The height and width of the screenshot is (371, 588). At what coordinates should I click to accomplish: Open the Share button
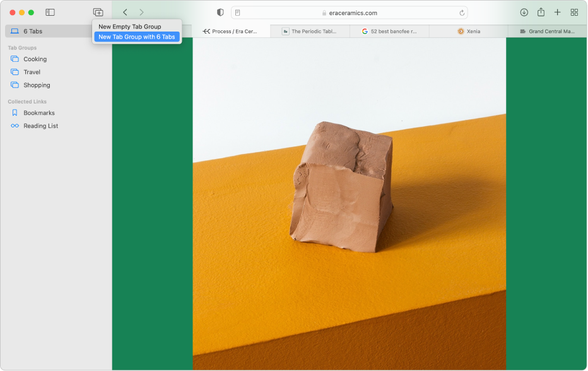coord(541,13)
